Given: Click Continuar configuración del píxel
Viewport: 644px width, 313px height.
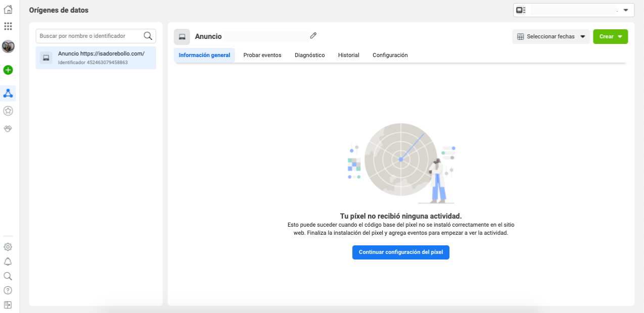Looking at the screenshot, I should tap(400, 252).
